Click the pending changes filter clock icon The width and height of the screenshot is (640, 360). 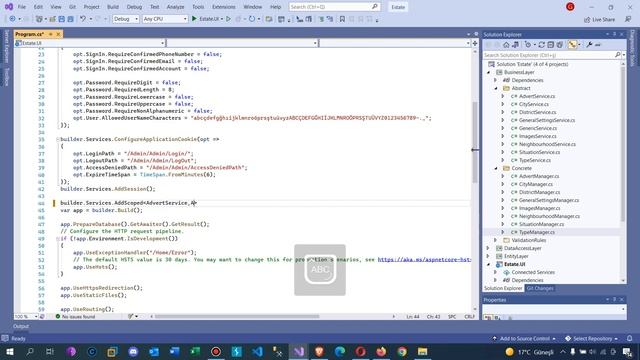[528, 45]
